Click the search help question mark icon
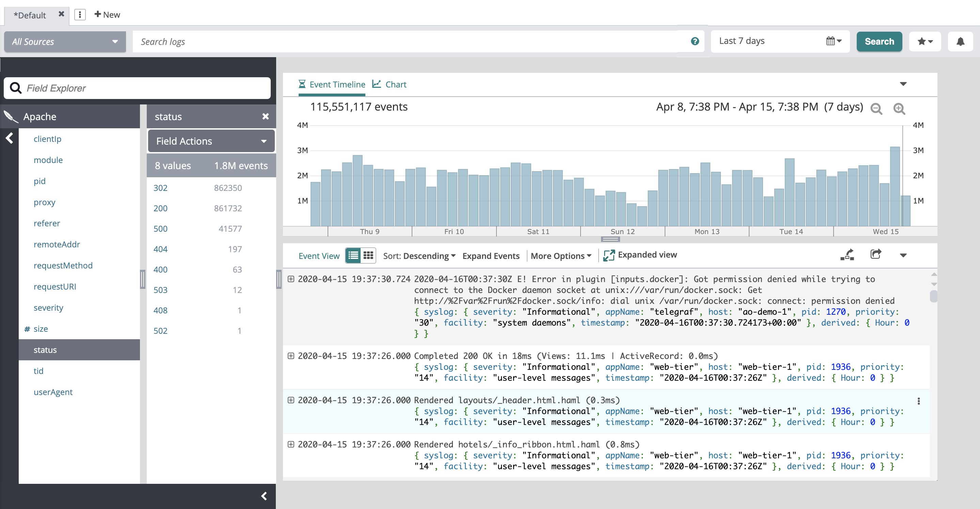The image size is (980, 509). tap(695, 42)
